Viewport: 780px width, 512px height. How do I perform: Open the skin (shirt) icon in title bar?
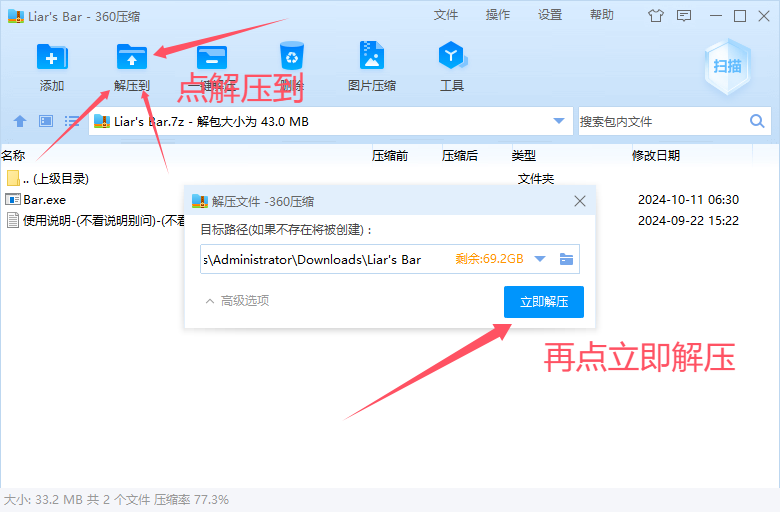click(x=656, y=16)
